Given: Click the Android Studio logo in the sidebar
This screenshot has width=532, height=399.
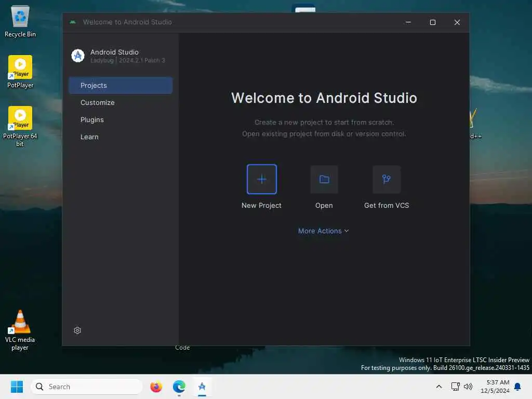Looking at the screenshot, I should pos(78,56).
